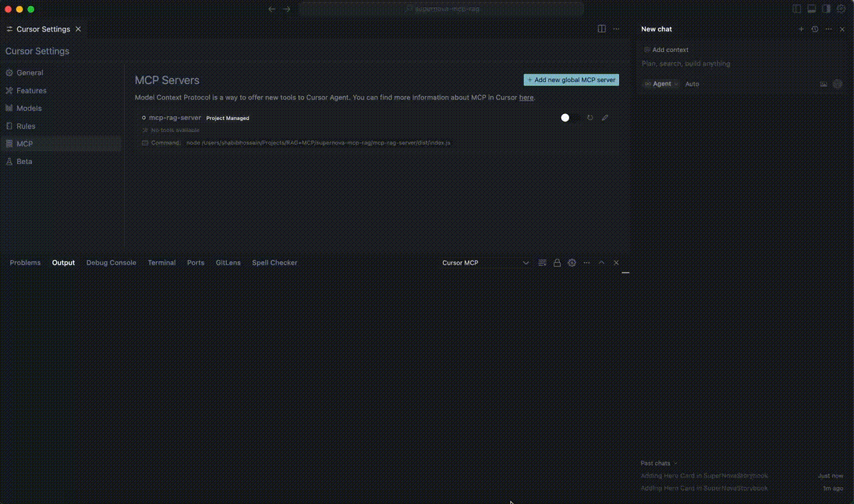This screenshot has width=854, height=504.
Task: Switch to the Problems panel tab
Action: click(x=25, y=263)
